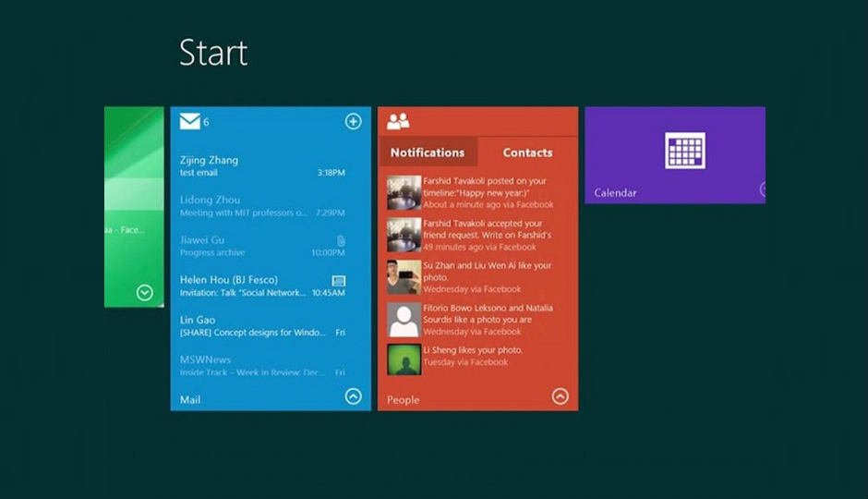The width and height of the screenshot is (868, 499).
Task: Click the plus icon to compose new mail
Action: point(353,121)
